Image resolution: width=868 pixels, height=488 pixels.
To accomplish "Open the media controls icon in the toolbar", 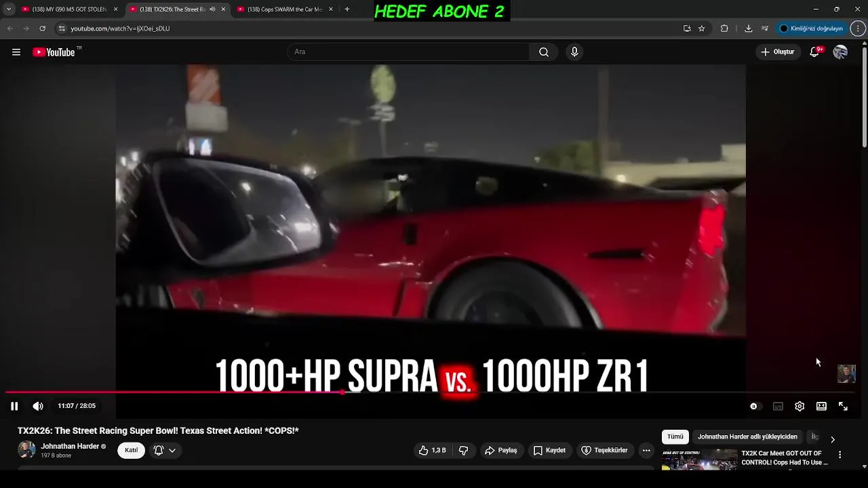I will 765,28.
